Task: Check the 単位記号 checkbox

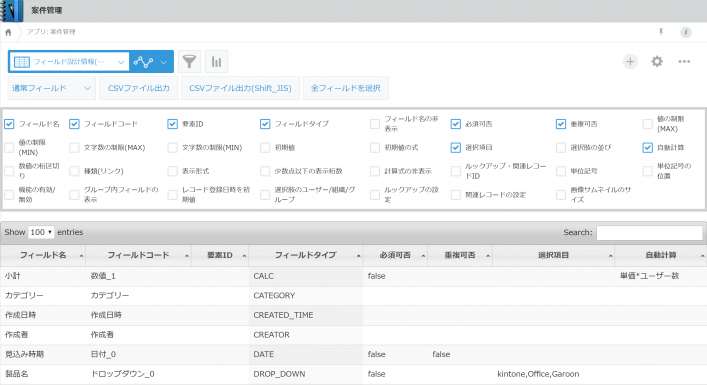Action: click(x=561, y=171)
